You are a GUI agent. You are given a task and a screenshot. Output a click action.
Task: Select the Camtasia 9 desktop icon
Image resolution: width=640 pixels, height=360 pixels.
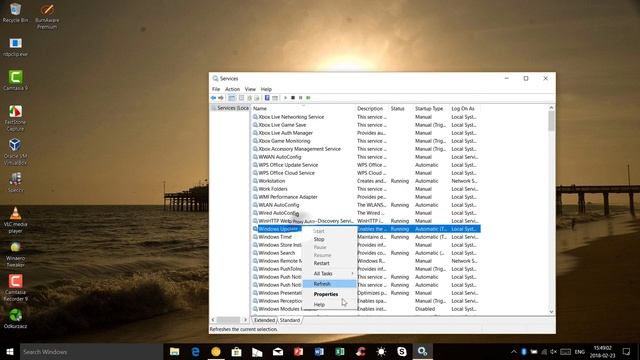(16, 80)
